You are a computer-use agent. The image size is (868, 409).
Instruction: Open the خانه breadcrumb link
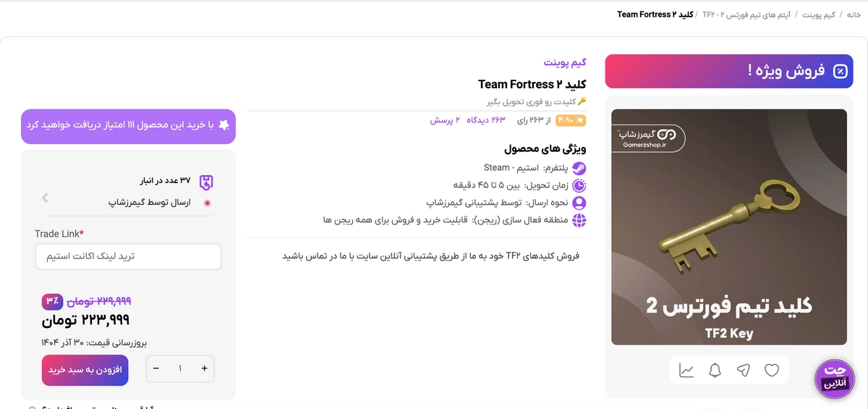click(854, 14)
